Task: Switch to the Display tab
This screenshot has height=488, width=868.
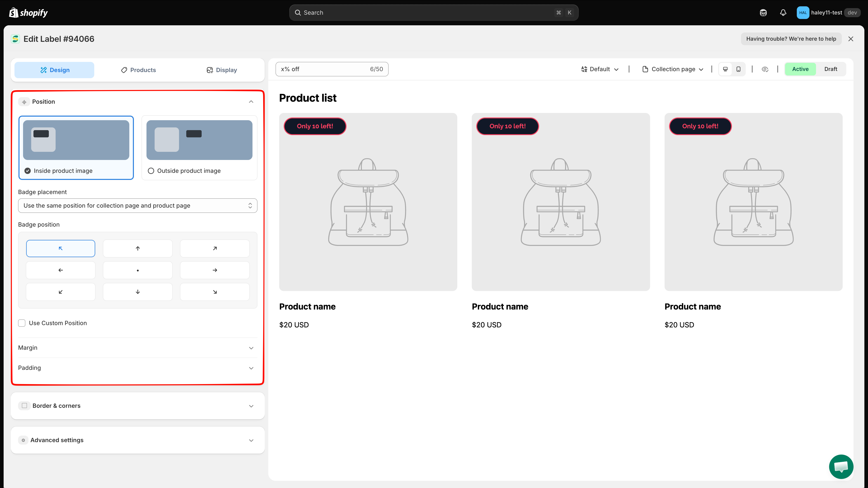Action: (222, 70)
